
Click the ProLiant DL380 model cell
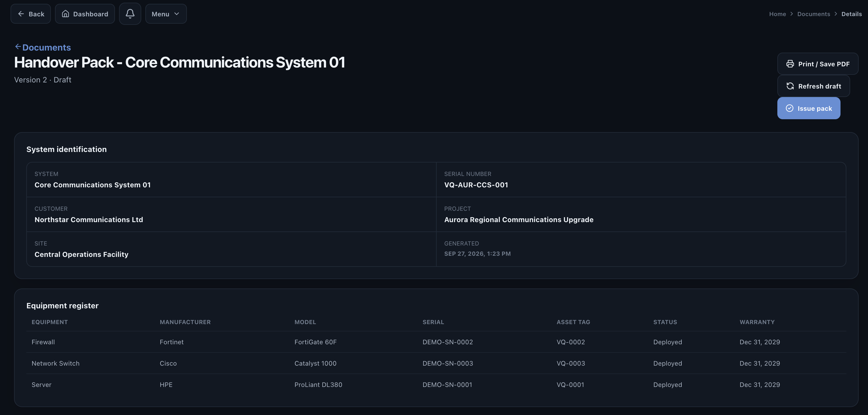pos(318,385)
